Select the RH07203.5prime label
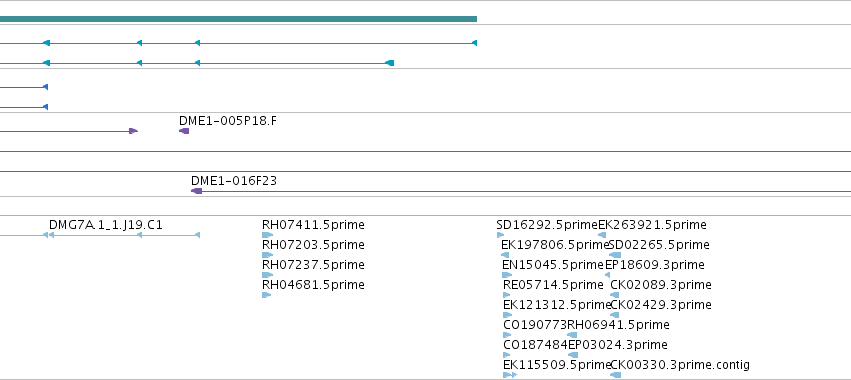 click(313, 245)
